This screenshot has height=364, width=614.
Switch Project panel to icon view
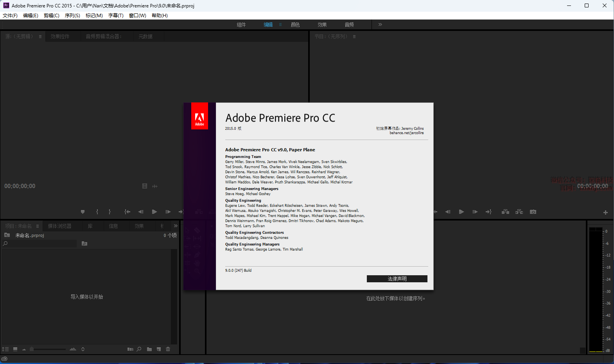coord(15,349)
